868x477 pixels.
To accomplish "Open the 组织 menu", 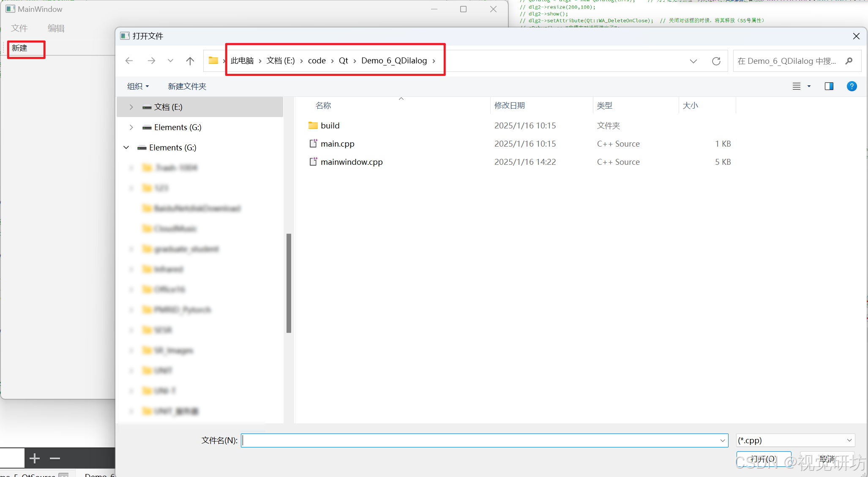I will 138,86.
